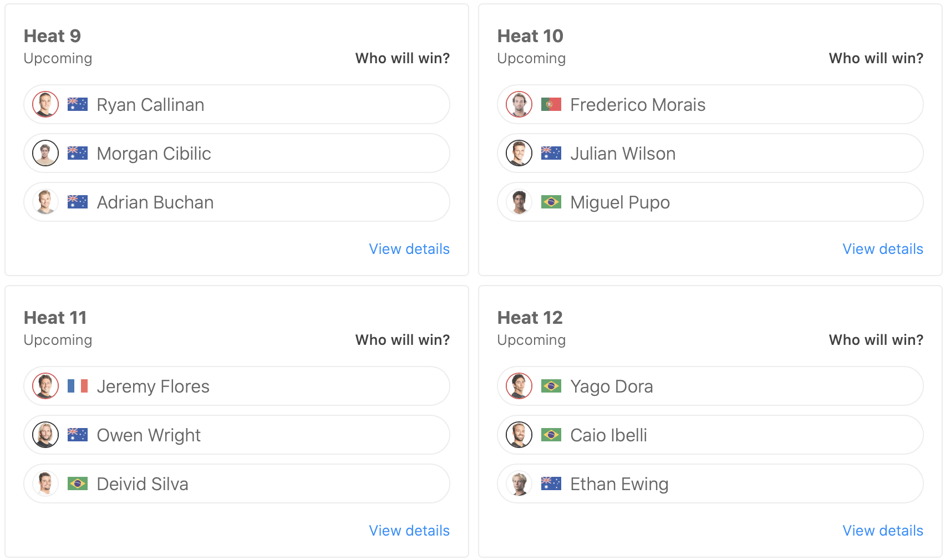Click Miguel Pupo's avatar photo
The width and height of the screenshot is (945, 560).
[519, 202]
